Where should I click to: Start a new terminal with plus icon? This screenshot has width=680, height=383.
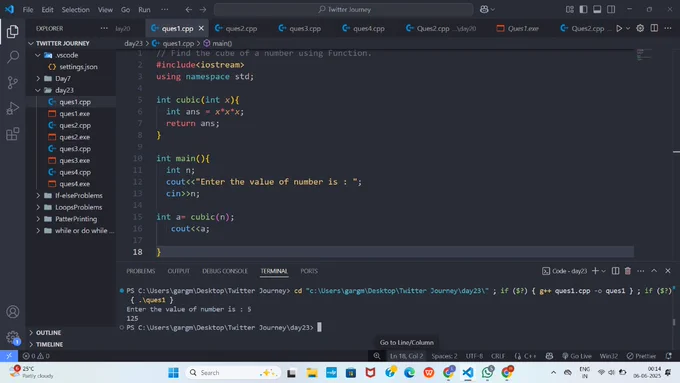(595, 271)
